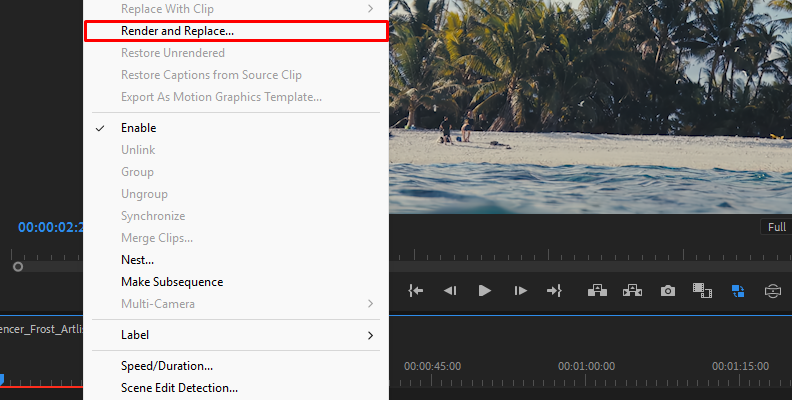The height and width of the screenshot is (400, 792).
Task: Click the Lift button icon
Action: point(597,290)
